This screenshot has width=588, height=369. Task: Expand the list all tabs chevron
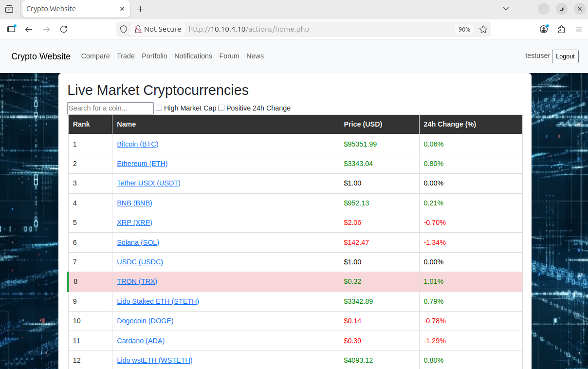click(x=506, y=9)
